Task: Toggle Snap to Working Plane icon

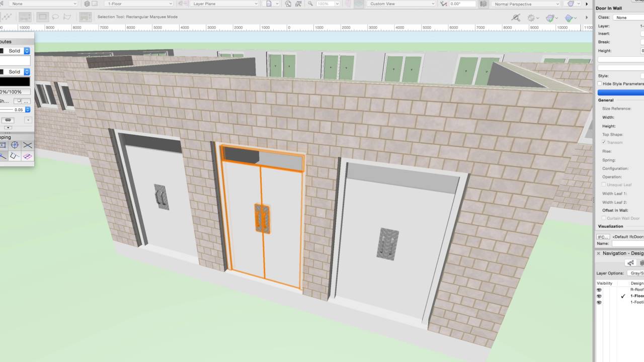Action: point(28,156)
